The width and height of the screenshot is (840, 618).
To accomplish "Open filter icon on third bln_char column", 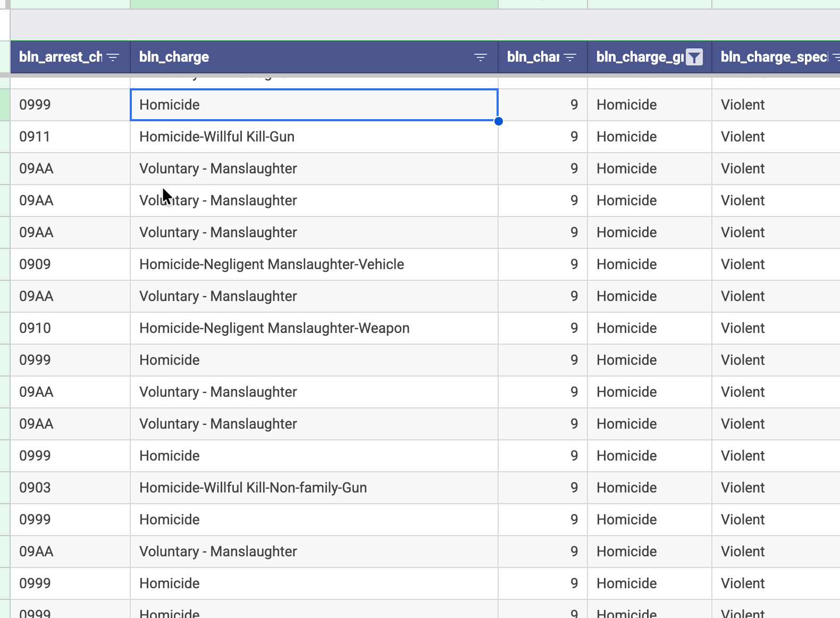I will point(570,57).
